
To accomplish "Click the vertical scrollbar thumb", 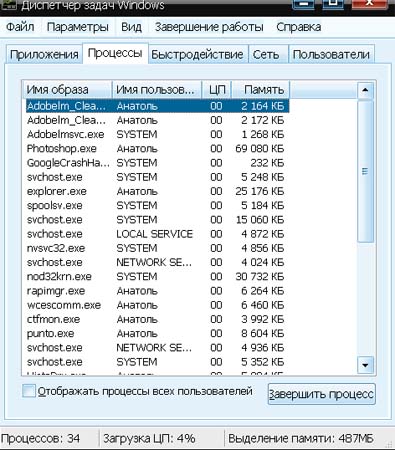I will coord(365,171).
